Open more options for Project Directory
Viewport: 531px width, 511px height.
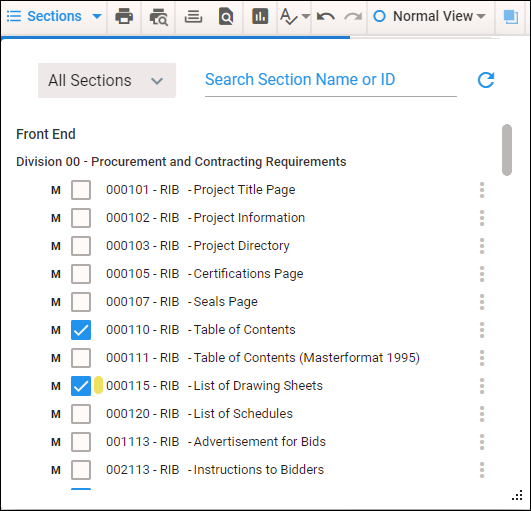point(482,246)
